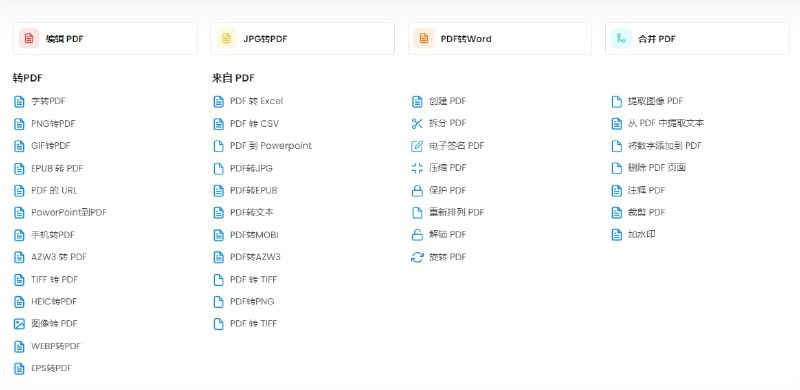Open the 裁剪 PDF link
Screen dimensions: 800x390
click(x=646, y=212)
